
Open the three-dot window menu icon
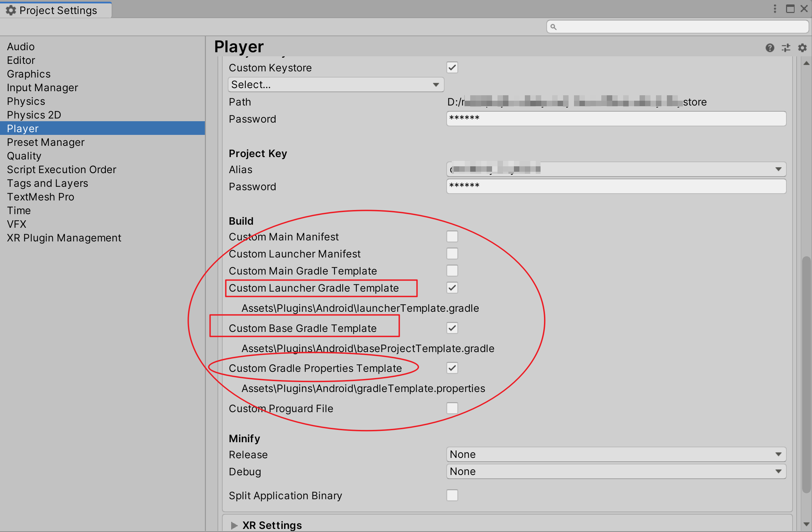[774, 9]
